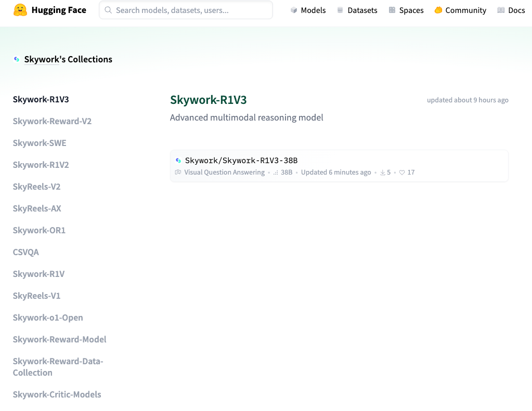The image size is (532, 411).
Task: Select the CSVQA collection
Action: pos(26,252)
